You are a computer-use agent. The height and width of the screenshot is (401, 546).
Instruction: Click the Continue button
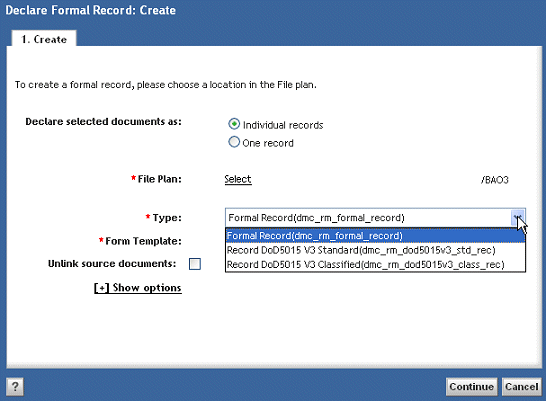[x=471, y=387]
